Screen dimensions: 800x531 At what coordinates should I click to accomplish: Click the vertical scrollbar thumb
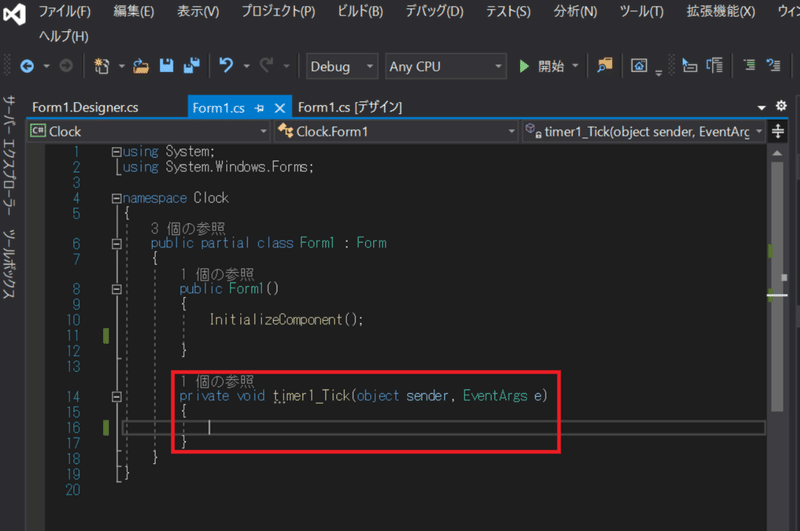777,286
